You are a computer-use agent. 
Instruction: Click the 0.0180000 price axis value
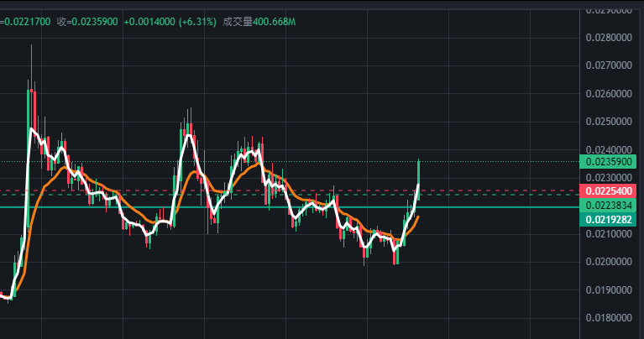click(609, 318)
